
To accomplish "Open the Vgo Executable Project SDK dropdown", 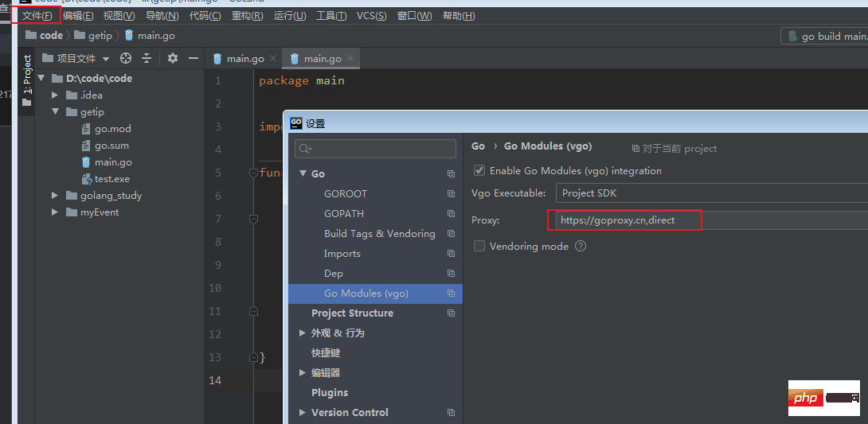I will point(711,193).
